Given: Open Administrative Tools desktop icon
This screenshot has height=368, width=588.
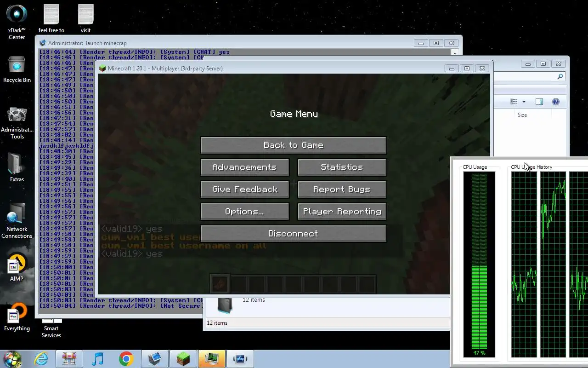Looking at the screenshot, I should (x=17, y=123).
